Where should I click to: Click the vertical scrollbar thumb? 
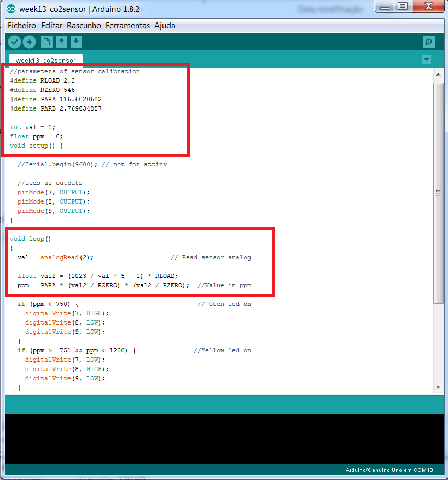(438, 193)
